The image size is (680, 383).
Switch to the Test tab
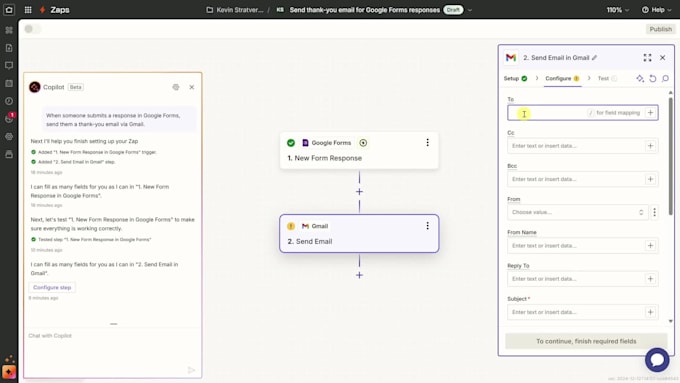(x=607, y=79)
